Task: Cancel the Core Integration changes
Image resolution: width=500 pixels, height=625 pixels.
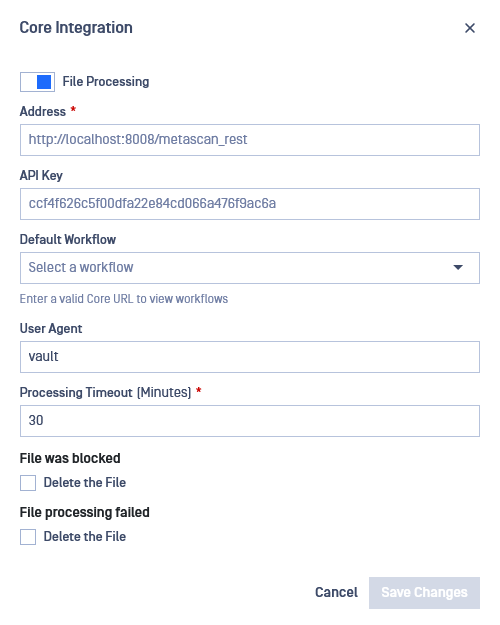Action: [x=336, y=592]
